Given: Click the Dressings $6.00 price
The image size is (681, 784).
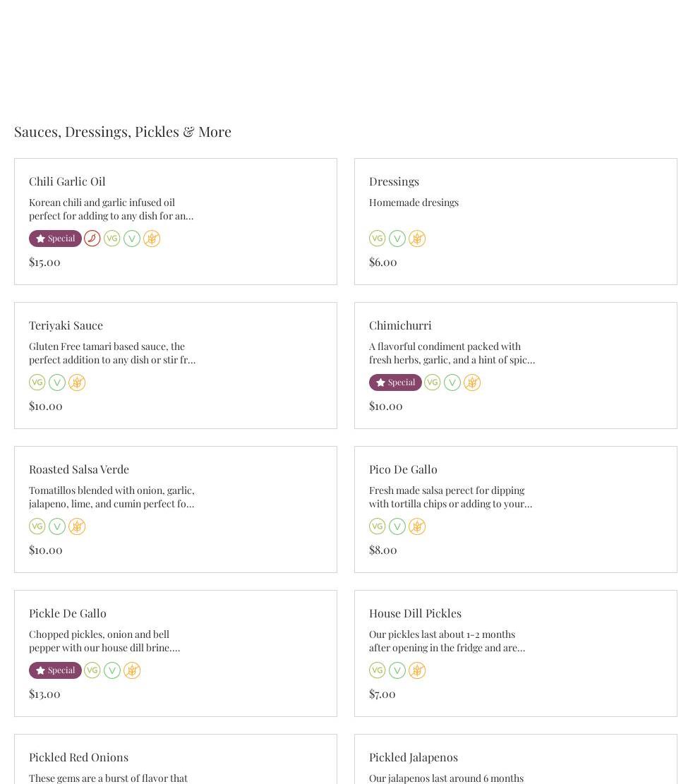Looking at the screenshot, I should (x=383, y=262).
